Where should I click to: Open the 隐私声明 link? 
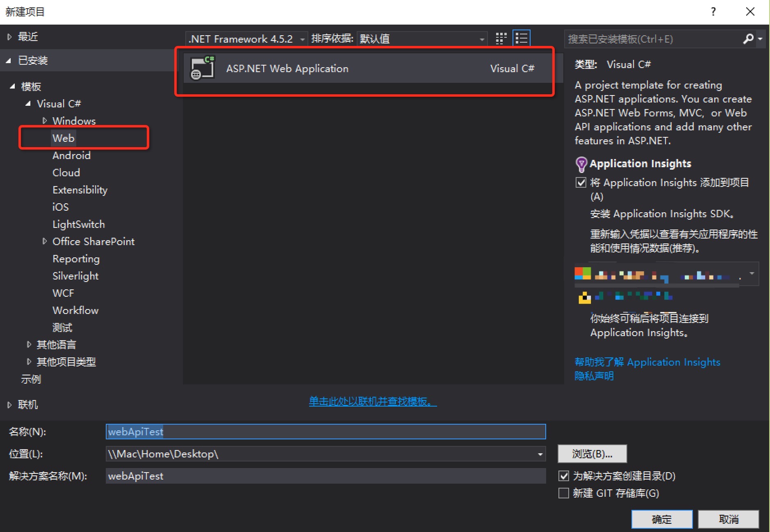(x=594, y=376)
